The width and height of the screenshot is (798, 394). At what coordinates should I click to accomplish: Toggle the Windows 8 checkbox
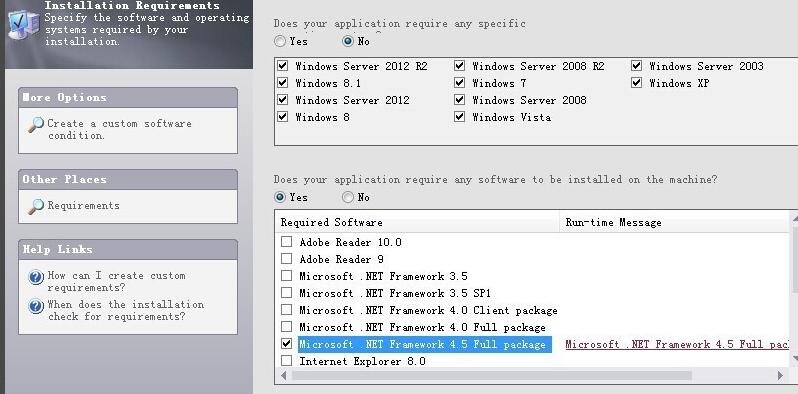pos(282,117)
